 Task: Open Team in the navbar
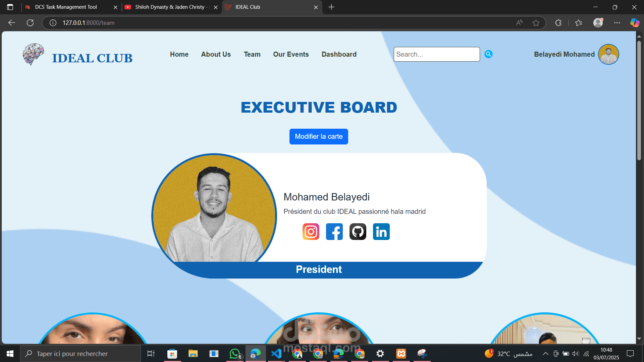(252, 54)
